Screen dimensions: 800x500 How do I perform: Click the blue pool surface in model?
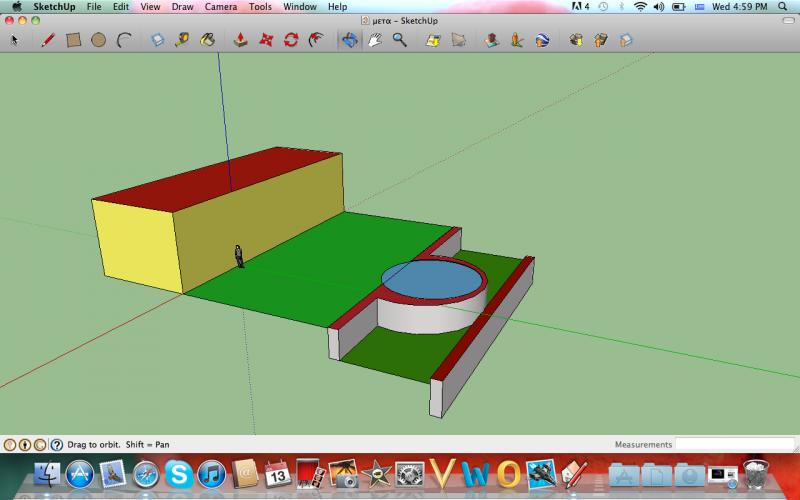click(x=433, y=280)
